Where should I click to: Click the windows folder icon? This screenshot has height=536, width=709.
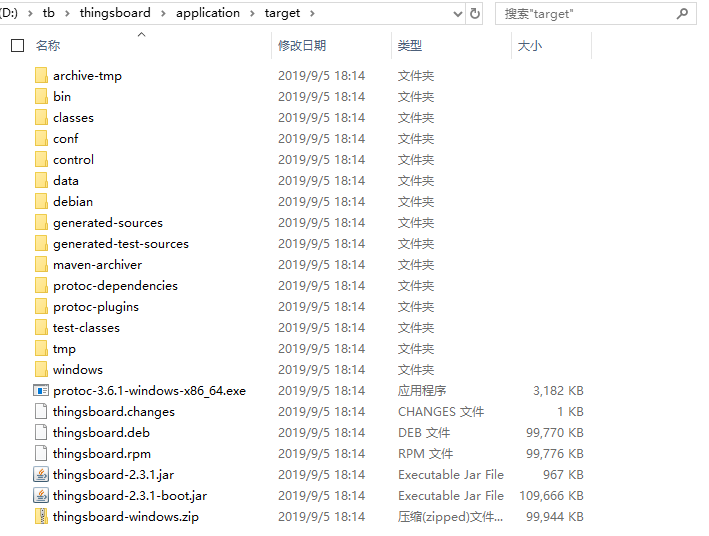click(x=41, y=370)
